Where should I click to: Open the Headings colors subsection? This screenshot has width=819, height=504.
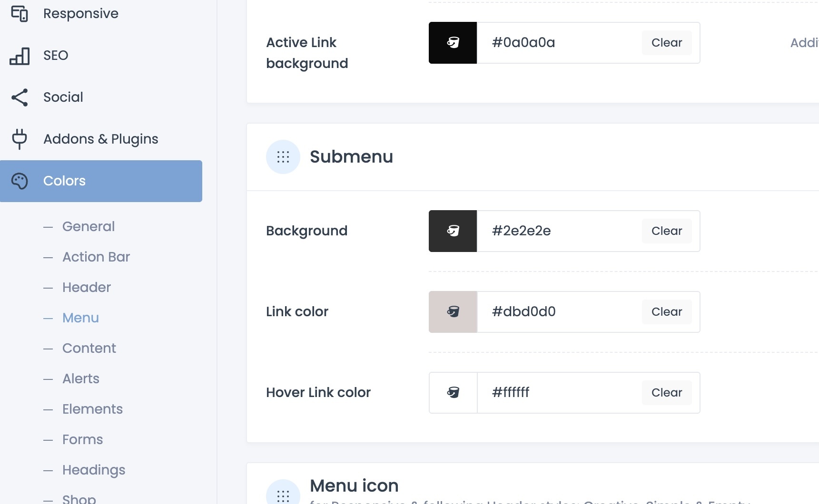(94, 470)
